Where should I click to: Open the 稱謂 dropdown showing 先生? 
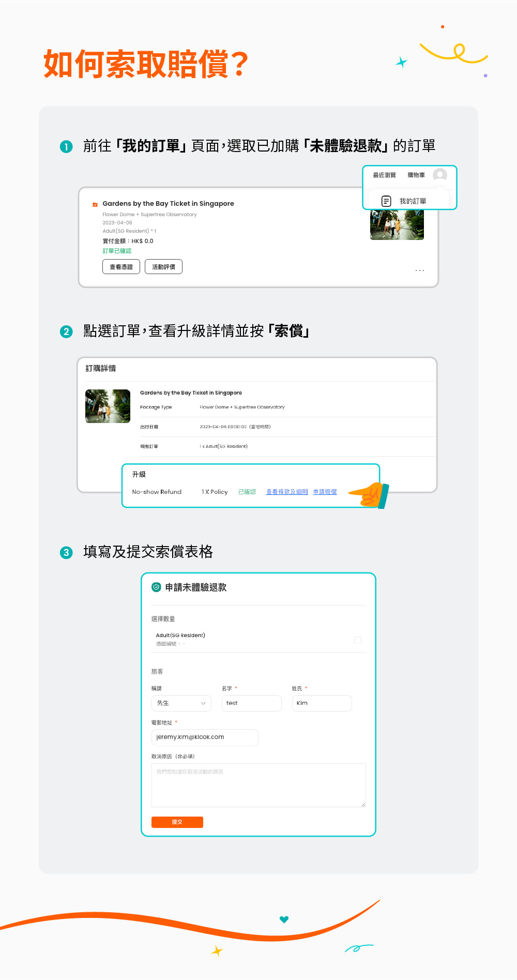click(181, 703)
